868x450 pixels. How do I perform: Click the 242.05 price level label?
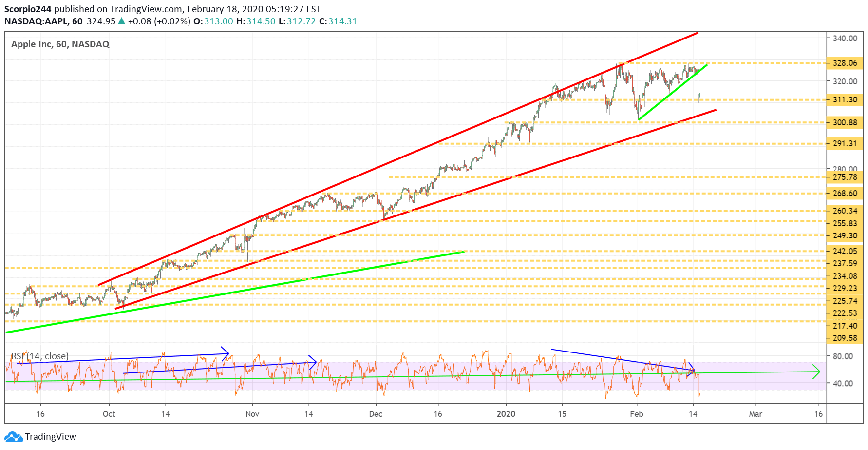pyautogui.click(x=845, y=251)
